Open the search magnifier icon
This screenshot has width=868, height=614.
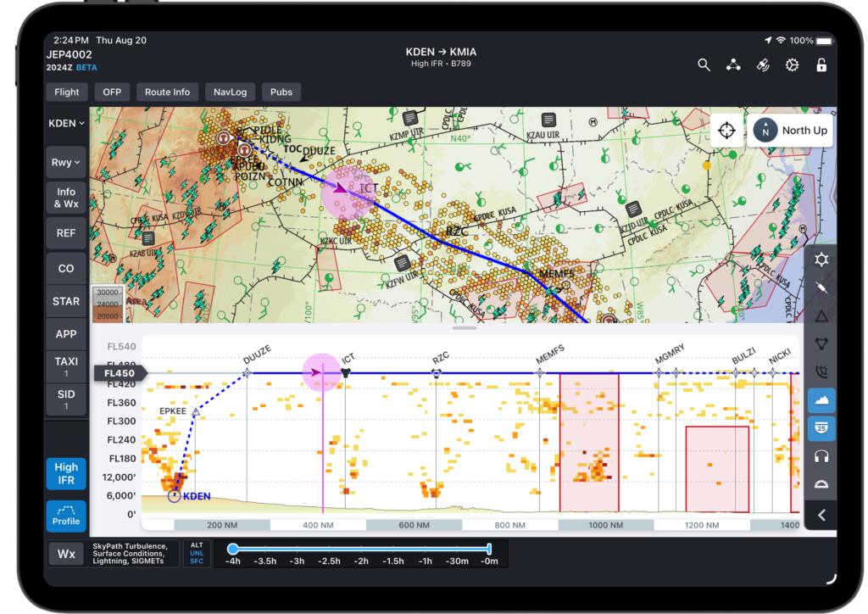point(704,64)
